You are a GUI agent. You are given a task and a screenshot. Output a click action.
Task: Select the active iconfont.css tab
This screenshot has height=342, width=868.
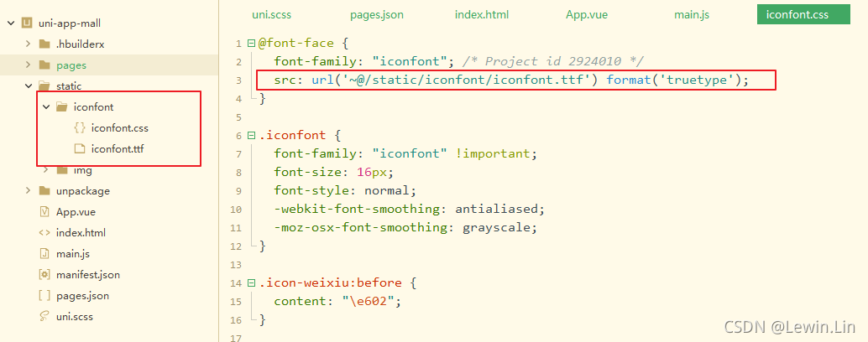[x=803, y=15]
